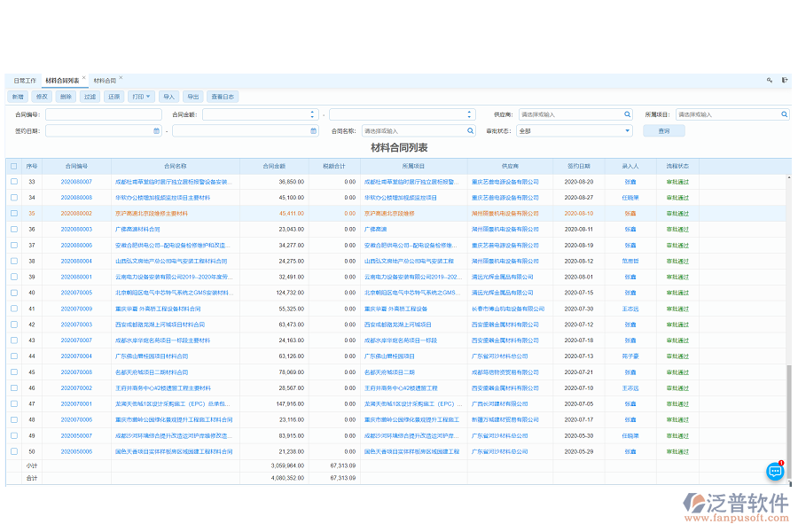Select the checkbox for row 50
Image resolution: width=798 pixels, height=532 pixels.
click(x=13, y=451)
